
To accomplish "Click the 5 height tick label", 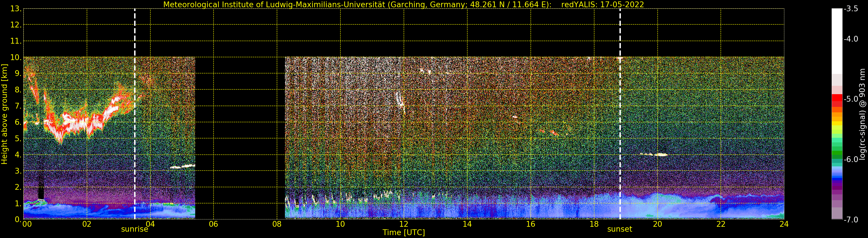I will click(18, 138).
